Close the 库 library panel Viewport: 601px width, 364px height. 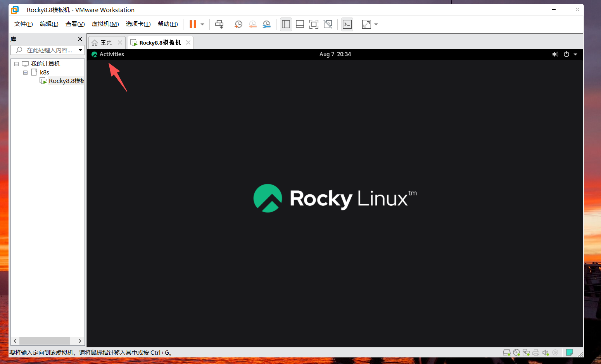[80, 39]
